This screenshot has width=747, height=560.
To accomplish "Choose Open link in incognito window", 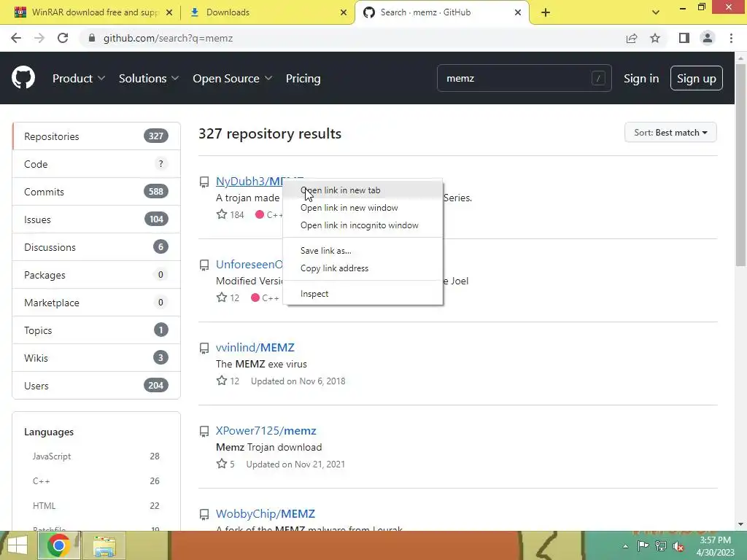I will (363, 225).
